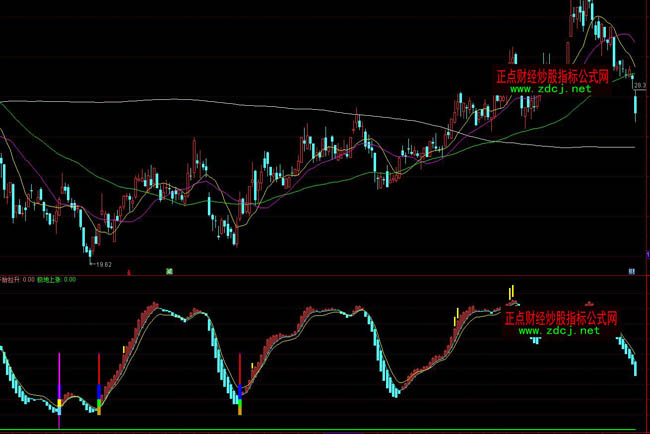Select the indicator label with value 0.00 in red
The image size is (650, 434).
(17, 280)
